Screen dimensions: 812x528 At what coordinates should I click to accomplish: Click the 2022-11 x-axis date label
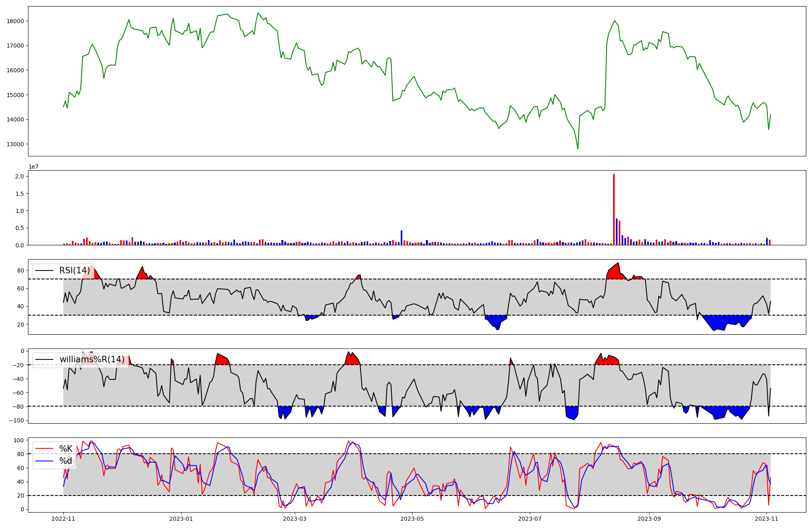(x=64, y=519)
